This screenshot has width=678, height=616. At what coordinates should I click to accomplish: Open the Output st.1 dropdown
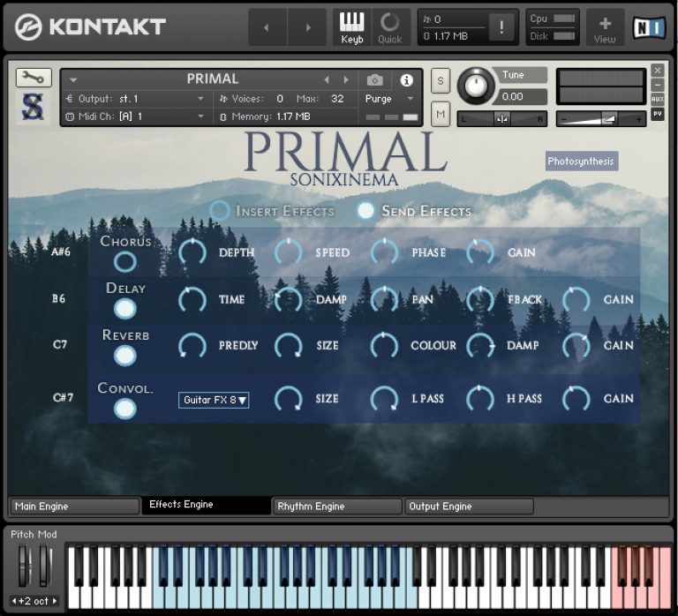pos(135,99)
